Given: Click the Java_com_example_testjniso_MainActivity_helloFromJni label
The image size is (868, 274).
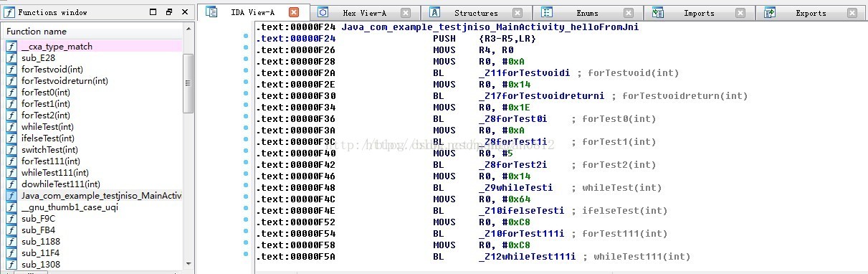Looking at the screenshot, I should point(490,27).
